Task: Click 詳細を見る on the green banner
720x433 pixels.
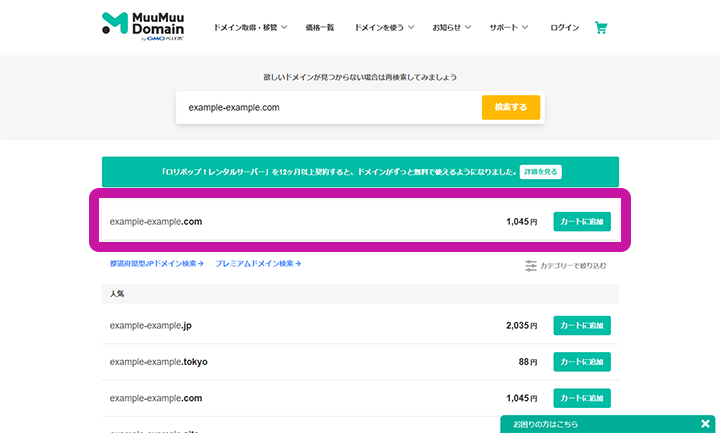Action: pyautogui.click(x=541, y=172)
